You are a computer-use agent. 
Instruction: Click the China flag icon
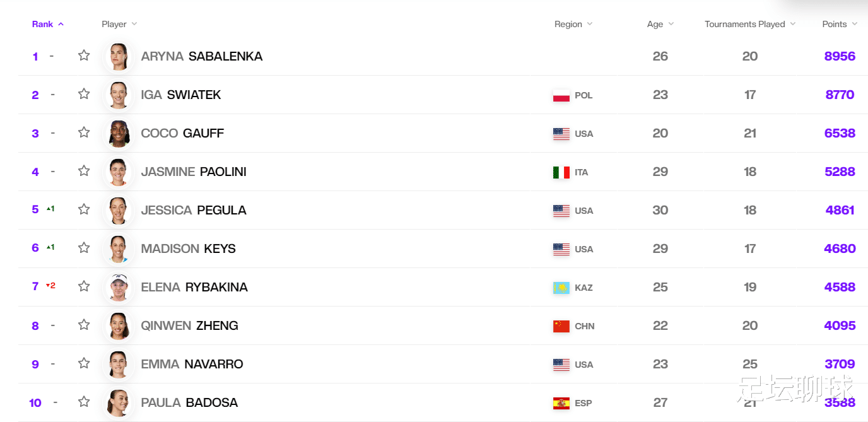coord(561,326)
